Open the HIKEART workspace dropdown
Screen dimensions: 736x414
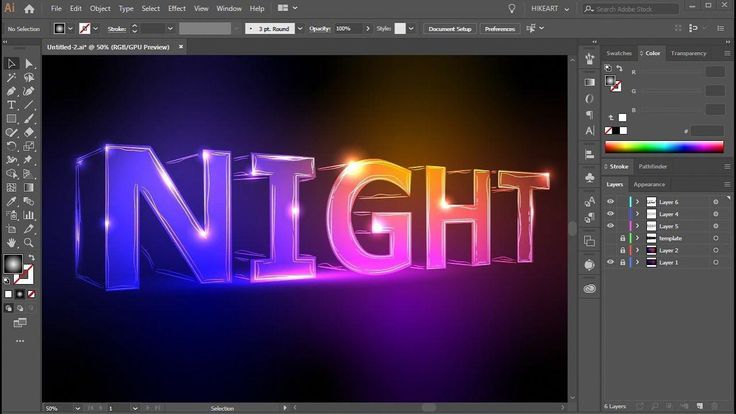tap(550, 9)
